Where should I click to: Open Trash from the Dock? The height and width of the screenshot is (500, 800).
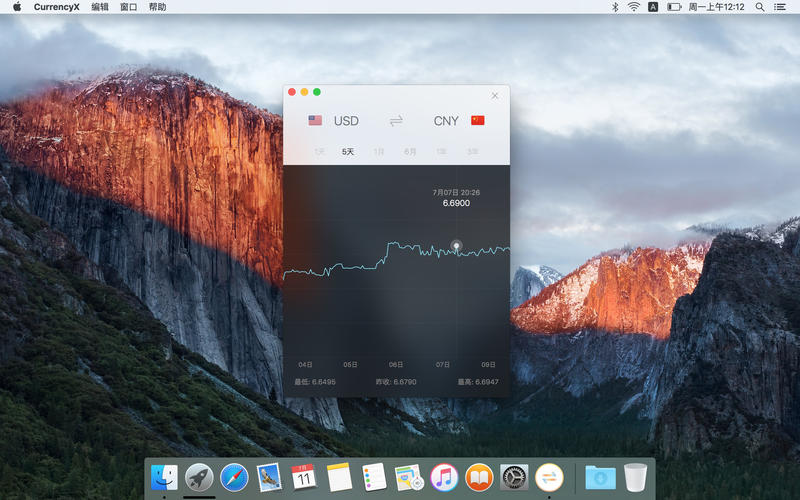point(635,478)
